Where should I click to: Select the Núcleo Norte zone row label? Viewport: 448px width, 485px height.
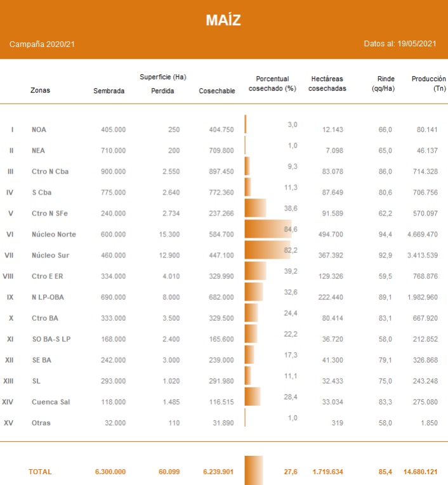53,235
